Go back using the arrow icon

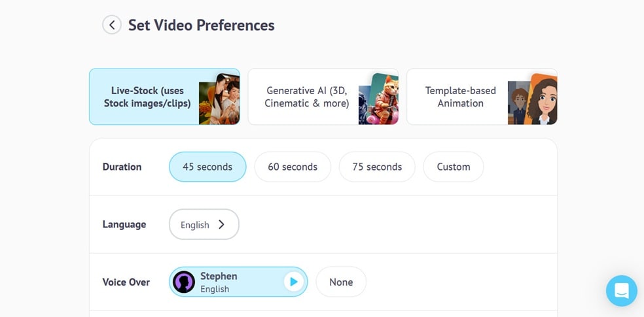point(112,25)
